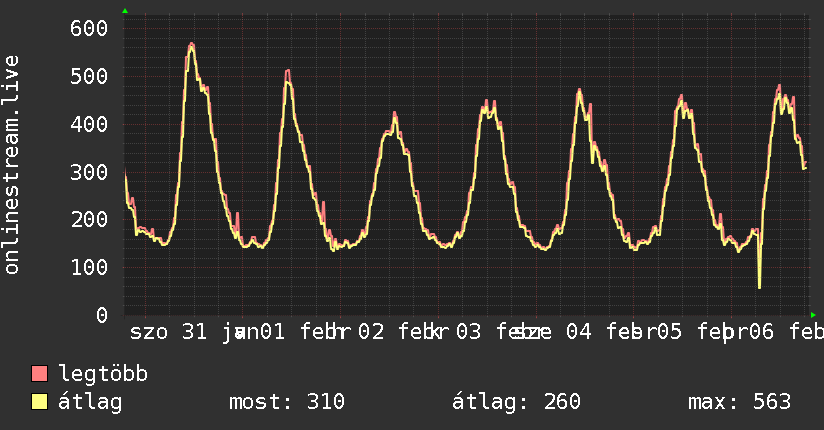Image resolution: width=824 pixels, height=430 pixels.
Task: Click the sharp dip near the graph's end
Action: click(759, 287)
